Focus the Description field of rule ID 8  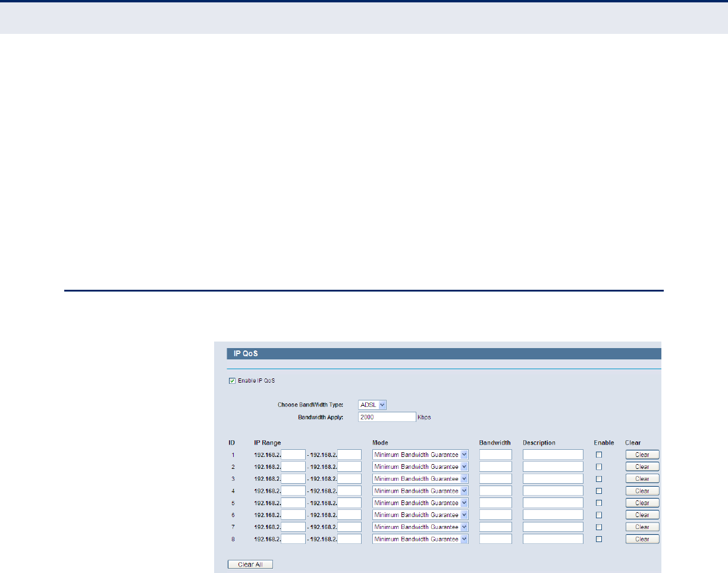point(553,539)
